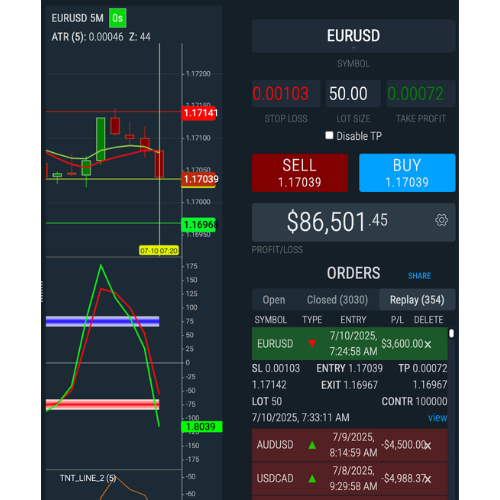Select the Replay (354) tab
Image resolution: width=500 pixels, height=500 pixels.
pyautogui.click(x=417, y=300)
